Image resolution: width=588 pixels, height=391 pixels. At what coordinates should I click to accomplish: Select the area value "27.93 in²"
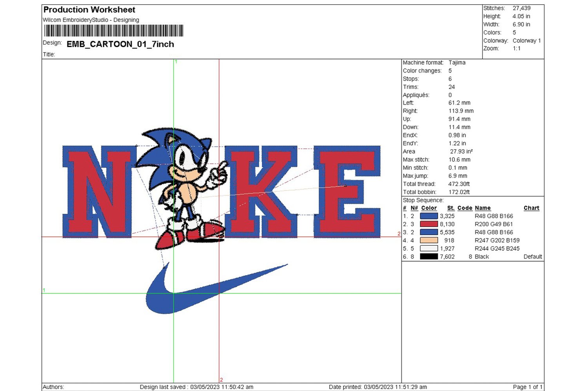461,152
